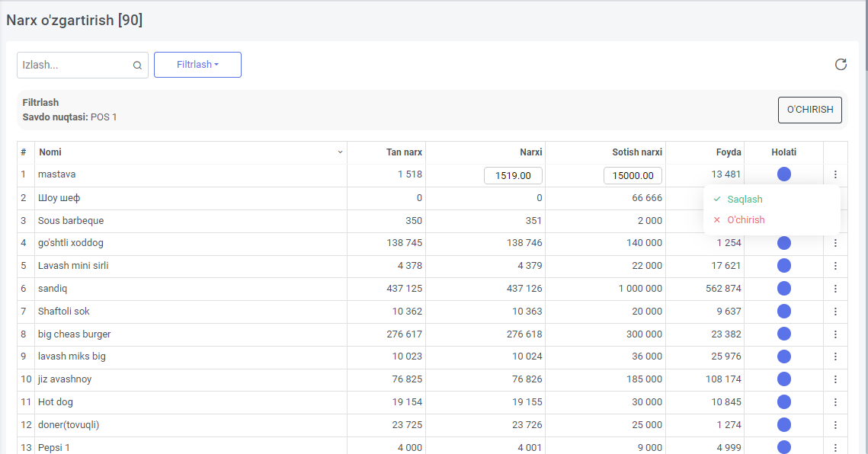Toggle the Holati status circle for Lavash mini sirli
The height and width of the screenshot is (454, 868).
coord(784,266)
